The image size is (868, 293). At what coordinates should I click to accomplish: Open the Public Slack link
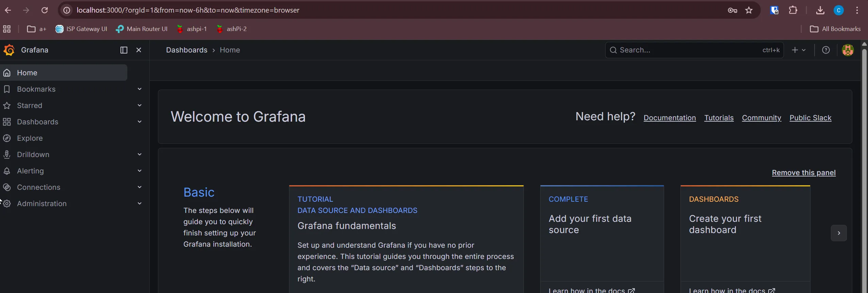coord(810,118)
